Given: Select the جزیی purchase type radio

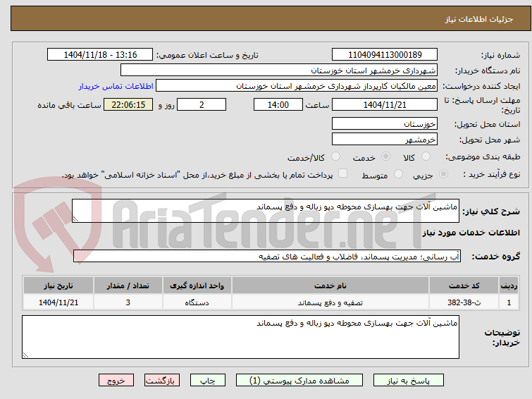Looking at the screenshot, I should 443,174.
